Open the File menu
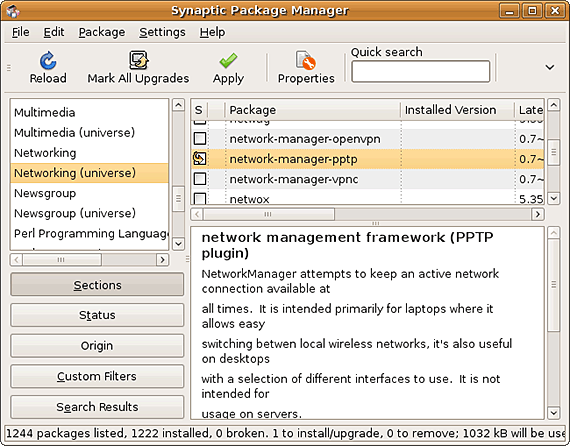This screenshot has height=446, width=570. coord(20,32)
